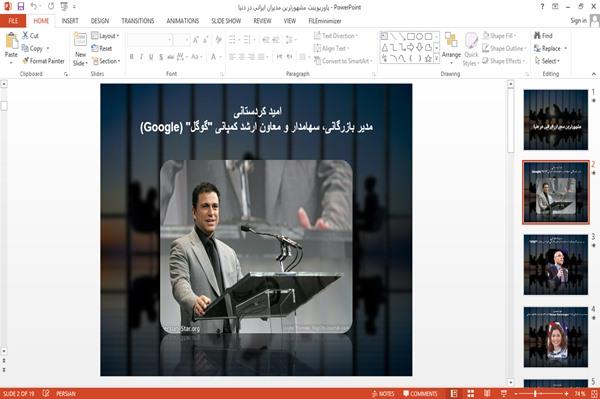
Task: Open the FILEminimizer tab
Action: coord(325,21)
